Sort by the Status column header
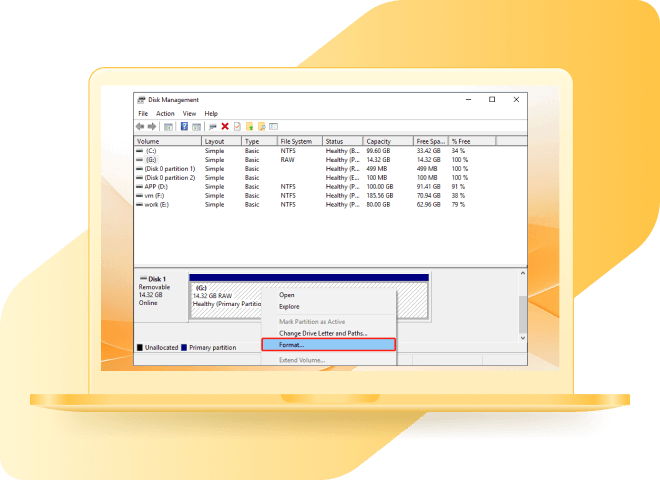The width and height of the screenshot is (660, 480). [343, 141]
